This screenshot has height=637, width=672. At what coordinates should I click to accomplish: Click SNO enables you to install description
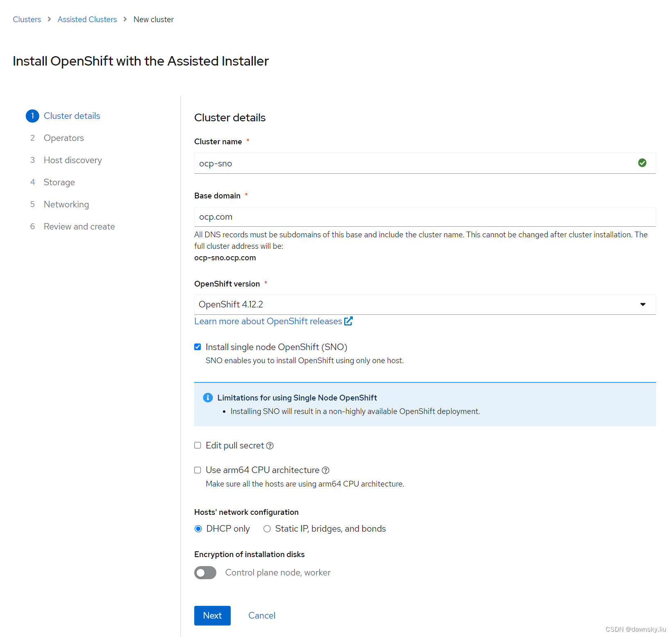[x=304, y=361]
